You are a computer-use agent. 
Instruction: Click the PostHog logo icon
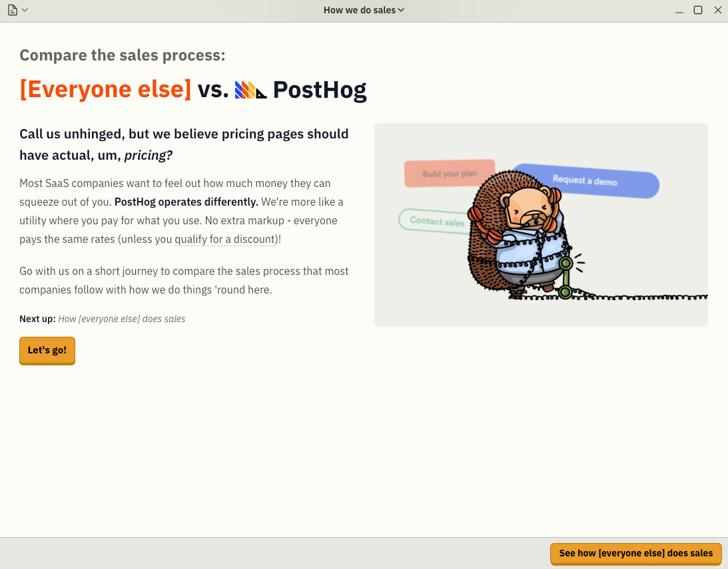pyautogui.click(x=250, y=89)
